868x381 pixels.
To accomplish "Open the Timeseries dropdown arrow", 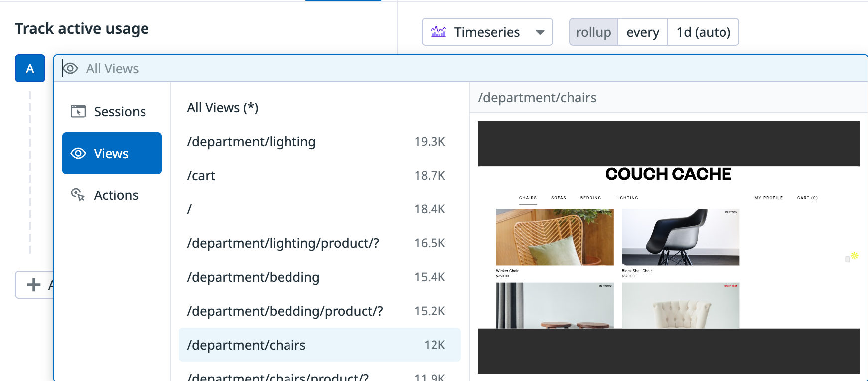I will coord(540,32).
